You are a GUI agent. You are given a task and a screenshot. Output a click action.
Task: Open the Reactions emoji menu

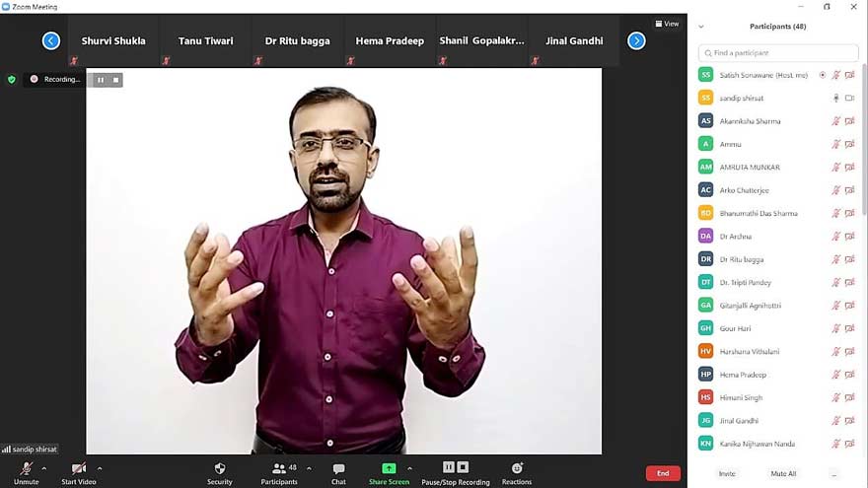click(517, 468)
